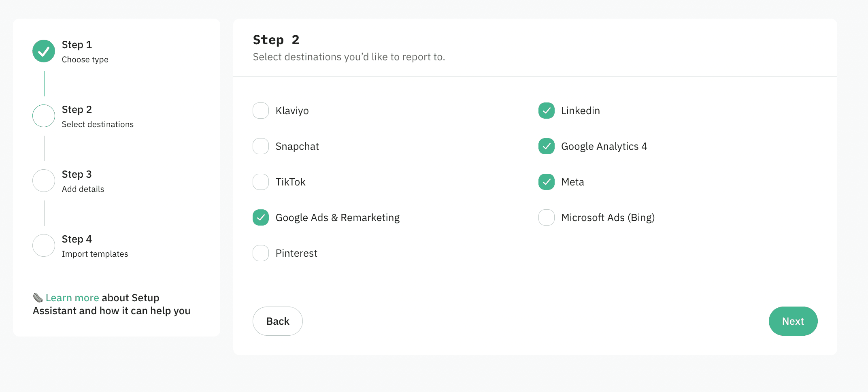Image resolution: width=868 pixels, height=392 pixels.
Task: Proceed with the Next button
Action: click(793, 321)
